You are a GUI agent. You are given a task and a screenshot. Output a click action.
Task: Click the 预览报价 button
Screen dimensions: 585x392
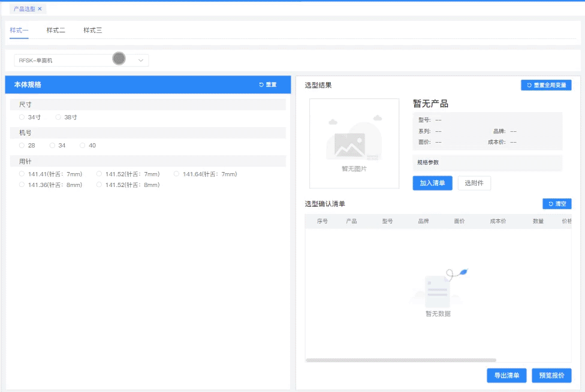click(552, 376)
